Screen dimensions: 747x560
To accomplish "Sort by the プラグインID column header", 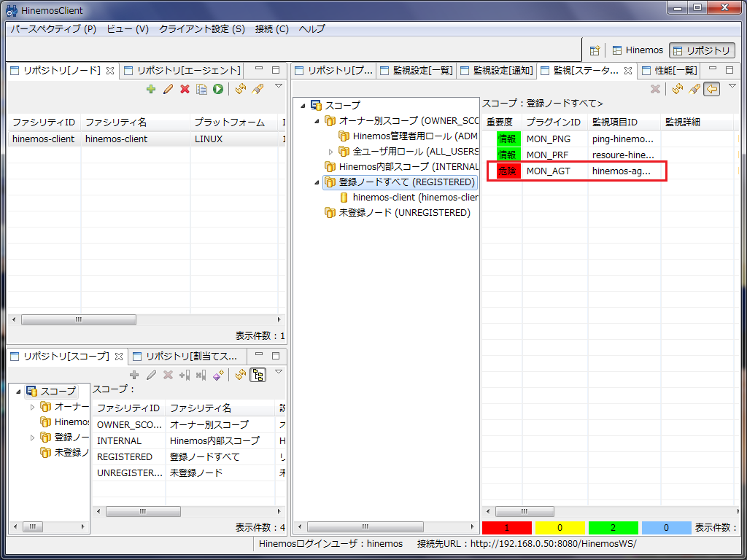I will click(555, 122).
